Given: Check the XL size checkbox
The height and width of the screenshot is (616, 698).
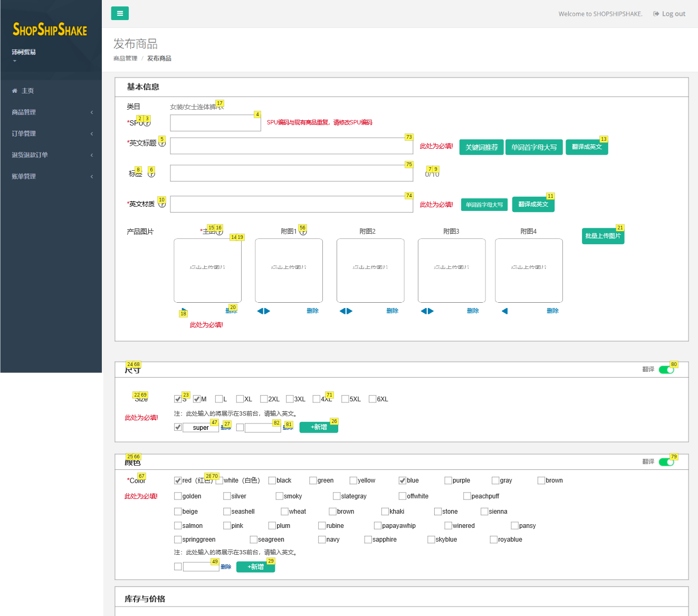Looking at the screenshot, I should 240,399.
